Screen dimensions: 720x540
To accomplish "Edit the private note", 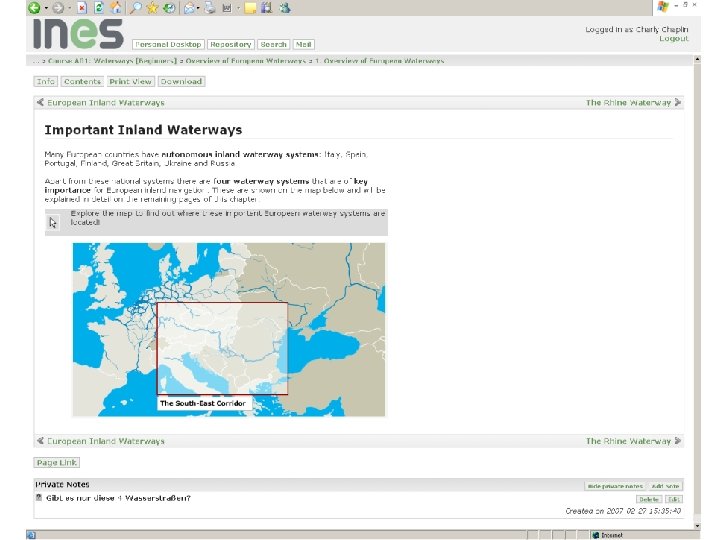I will [x=674, y=500].
